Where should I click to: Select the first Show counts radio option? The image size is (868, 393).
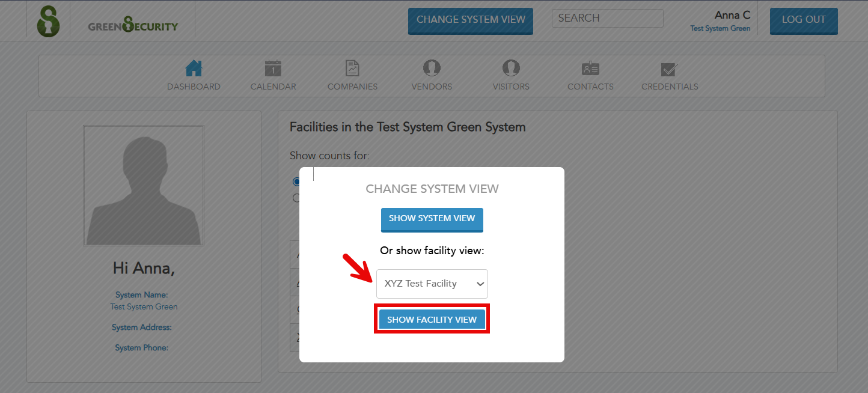click(296, 181)
